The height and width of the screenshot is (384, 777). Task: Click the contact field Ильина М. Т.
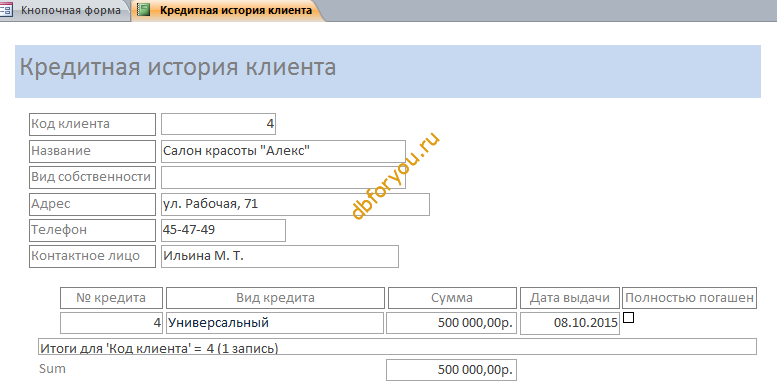pyautogui.click(x=279, y=257)
